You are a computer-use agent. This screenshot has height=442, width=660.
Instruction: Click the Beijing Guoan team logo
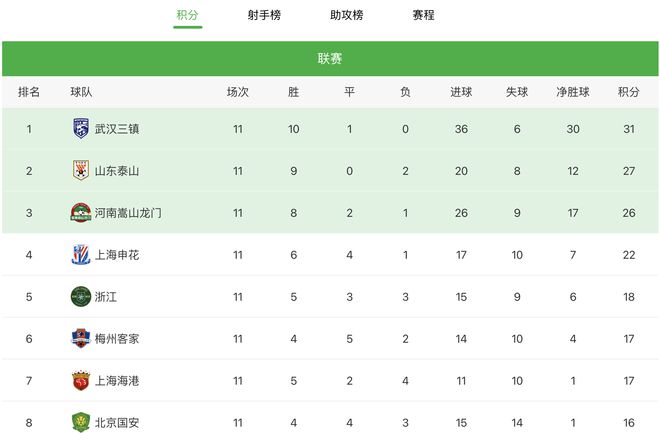81,423
